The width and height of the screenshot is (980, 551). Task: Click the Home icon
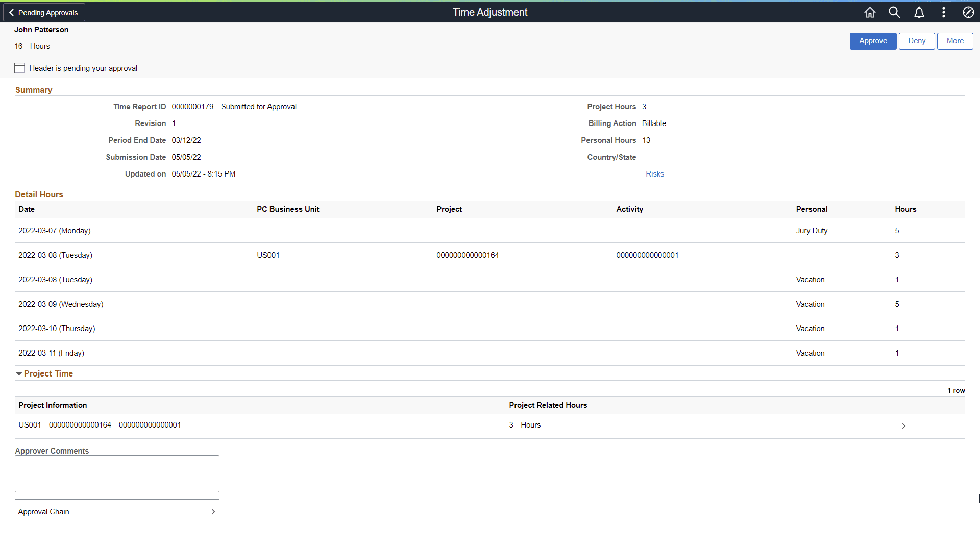(870, 12)
